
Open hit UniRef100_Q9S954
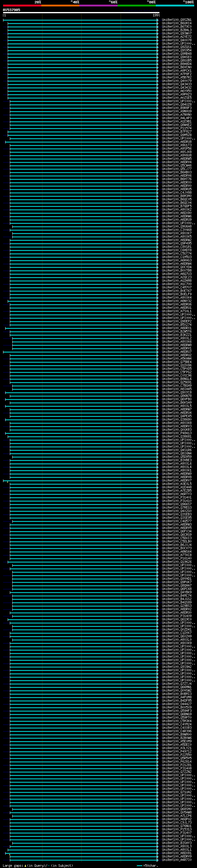pyautogui.click(x=177, y=50)
